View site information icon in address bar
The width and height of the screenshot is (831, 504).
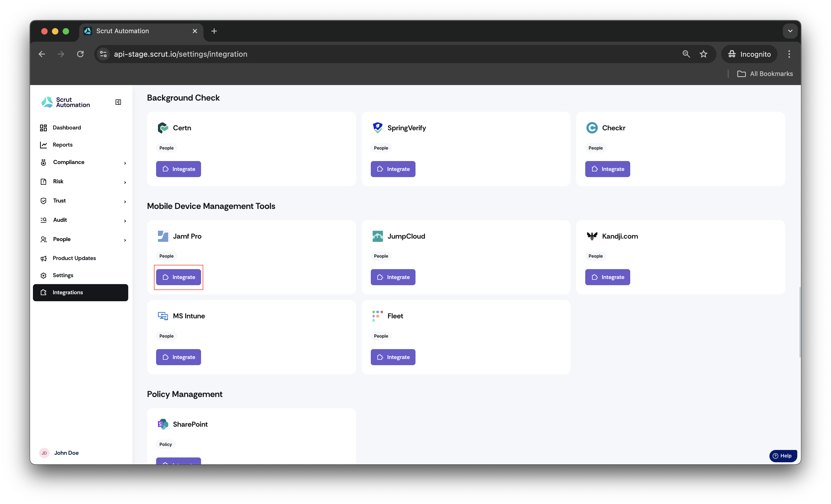point(104,54)
